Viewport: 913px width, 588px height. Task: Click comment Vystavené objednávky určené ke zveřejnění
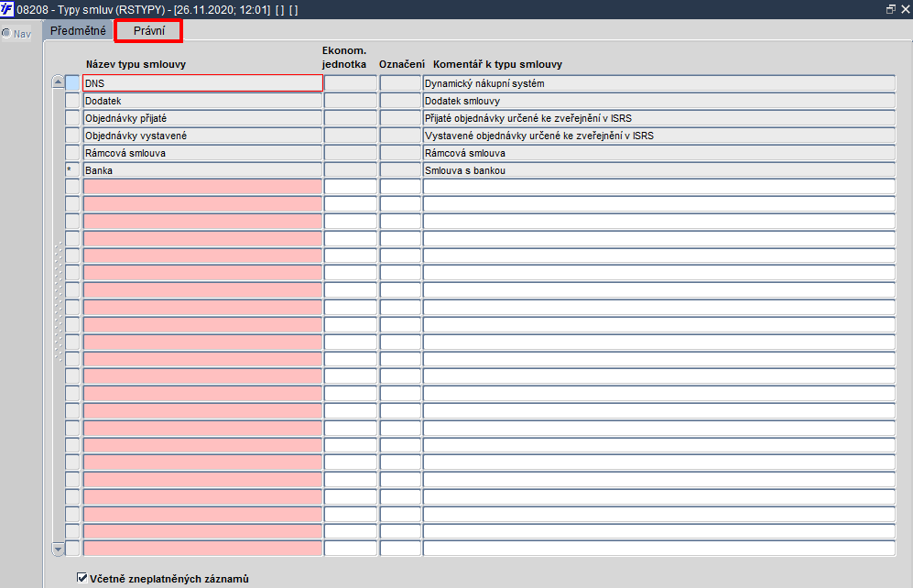(659, 136)
